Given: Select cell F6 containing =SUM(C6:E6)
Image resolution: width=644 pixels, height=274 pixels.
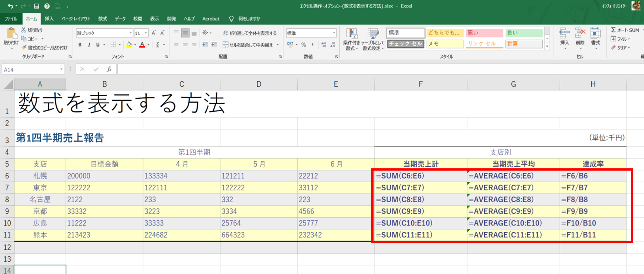Looking at the screenshot, I should pyautogui.click(x=420, y=176).
